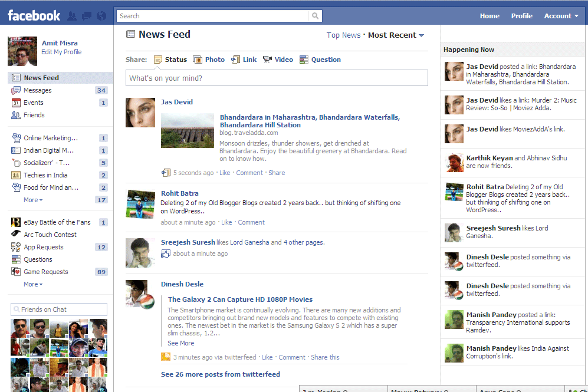Click Indian Digital M... group icon
The image size is (588, 392).
coord(16,150)
